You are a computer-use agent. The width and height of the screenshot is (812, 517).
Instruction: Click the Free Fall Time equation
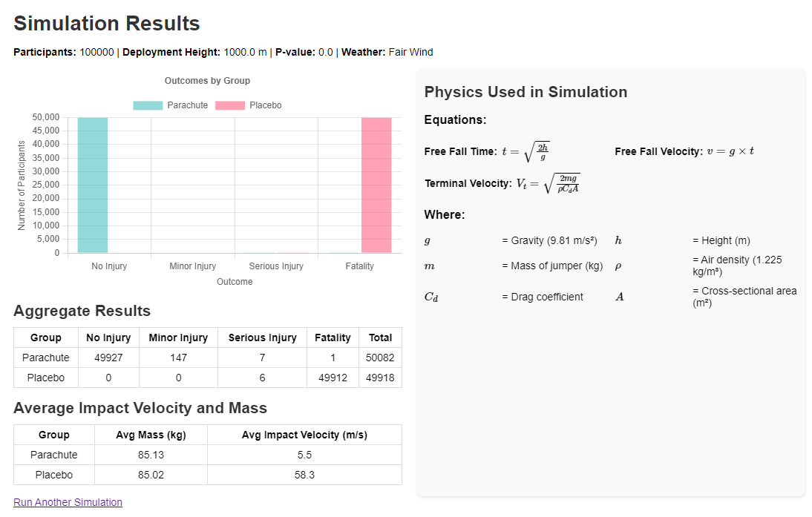click(525, 151)
